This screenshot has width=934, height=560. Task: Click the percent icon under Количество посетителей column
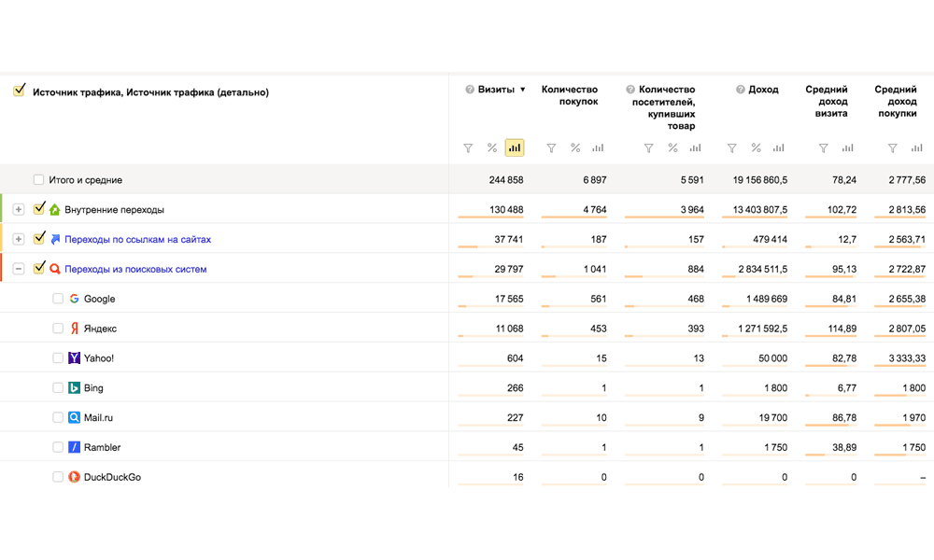tap(672, 147)
